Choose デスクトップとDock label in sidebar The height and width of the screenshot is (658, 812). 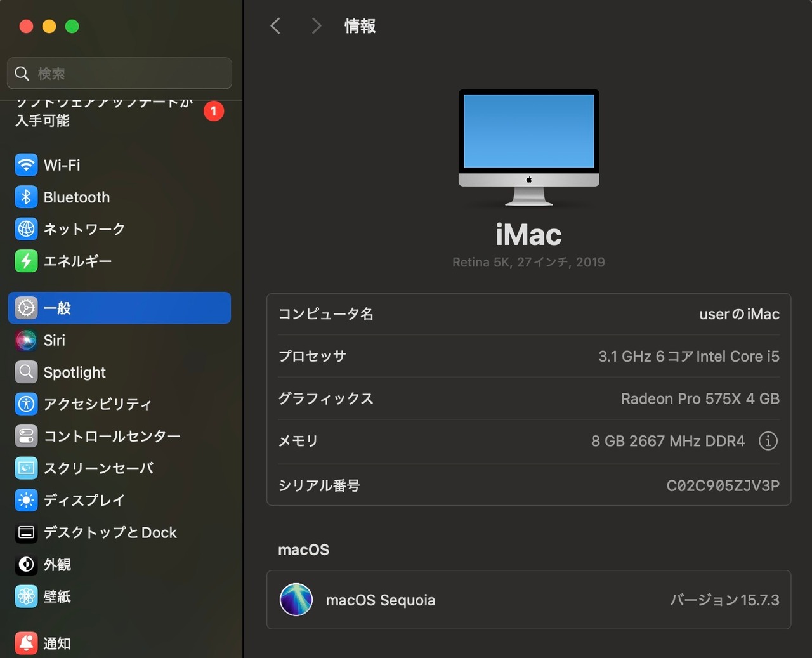(x=110, y=532)
